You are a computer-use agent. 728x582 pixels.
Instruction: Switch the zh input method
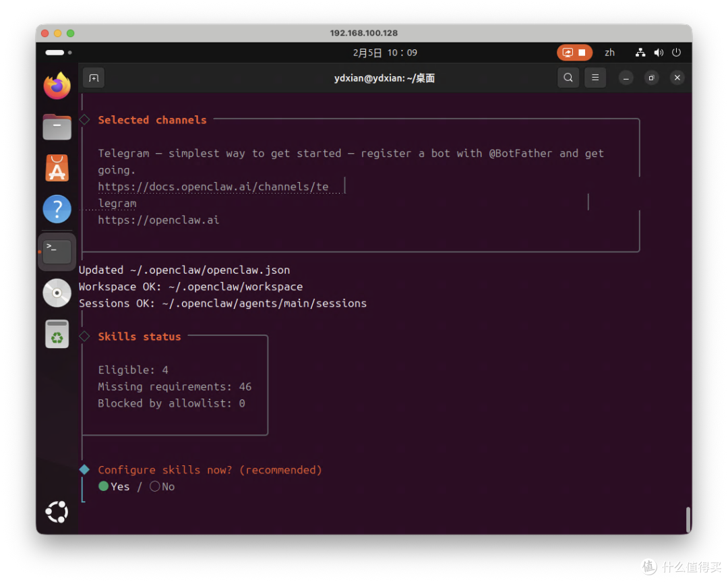pyautogui.click(x=609, y=53)
